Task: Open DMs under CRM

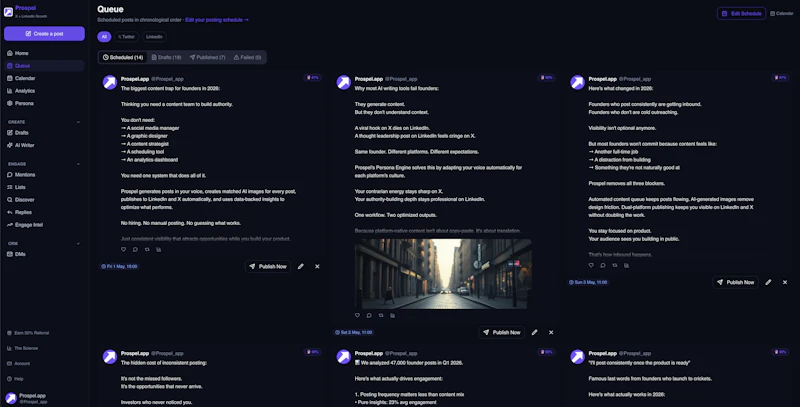Action: 44,254
